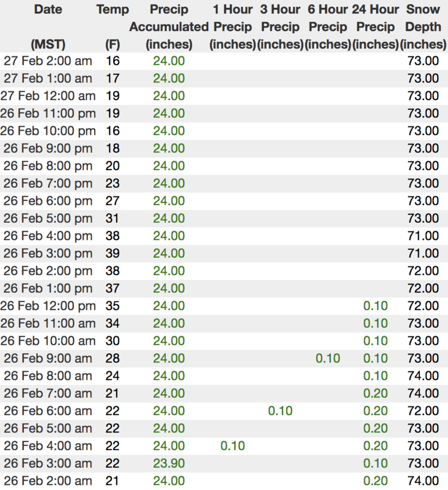Click the 3 Hour Precip header

[281, 26]
